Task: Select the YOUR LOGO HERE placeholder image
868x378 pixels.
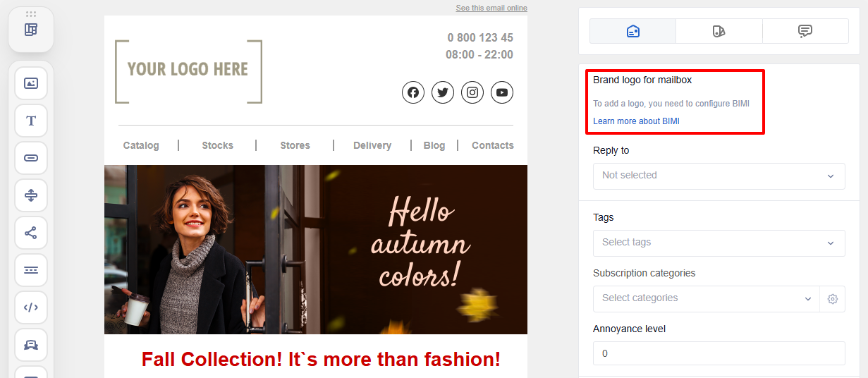Action: [188, 71]
